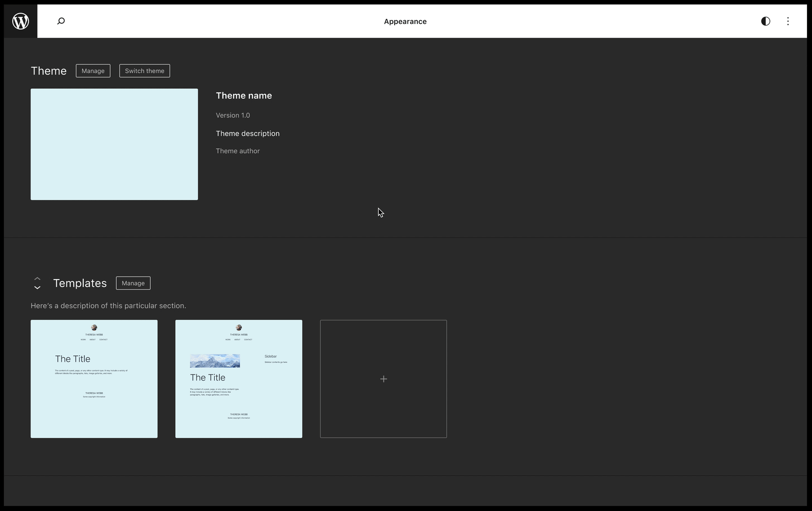812x511 pixels.
Task: Toggle the dark/light contrast mode icon
Action: coord(765,21)
